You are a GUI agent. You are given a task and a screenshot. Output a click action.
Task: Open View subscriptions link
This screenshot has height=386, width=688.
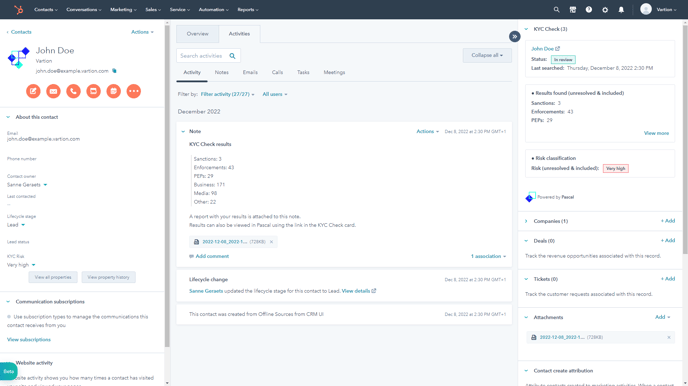click(29, 340)
